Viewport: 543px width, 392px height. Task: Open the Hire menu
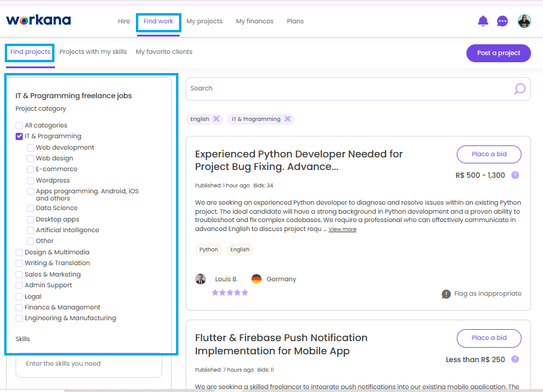124,21
